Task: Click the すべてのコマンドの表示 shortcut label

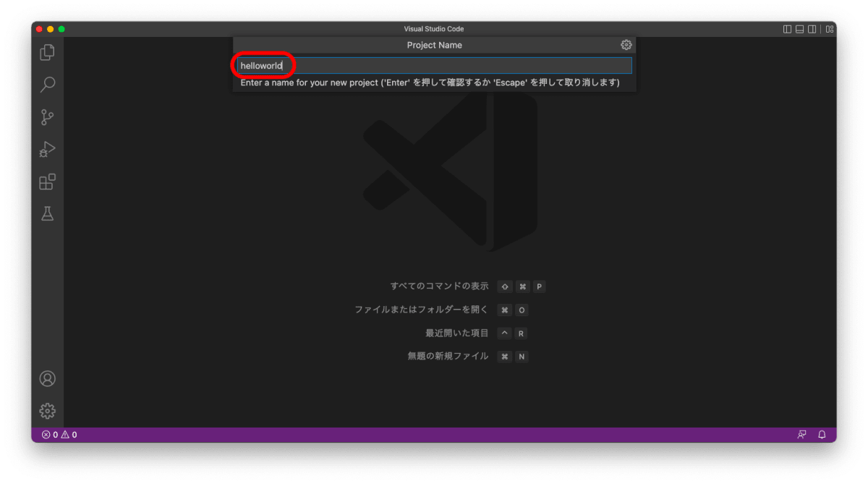Action: pyautogui.click(x=440, y=286)
